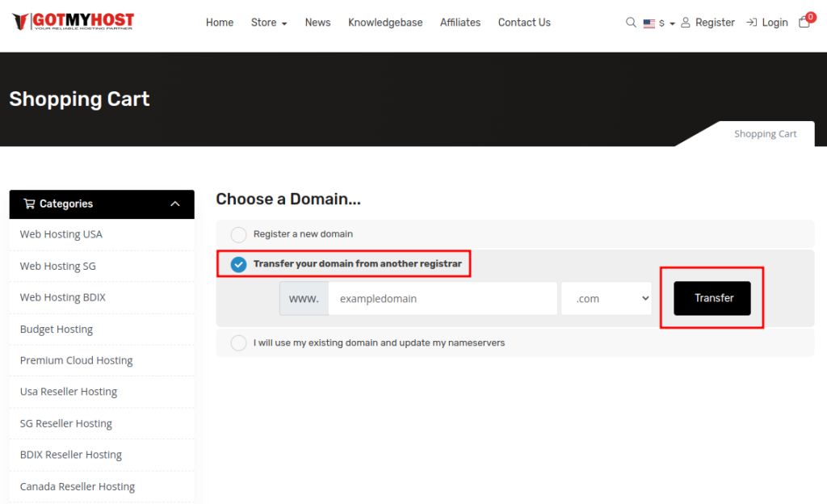This screenshot has height=504, width=827.
Task: Open the search magnifier icon
Action: 631,23
